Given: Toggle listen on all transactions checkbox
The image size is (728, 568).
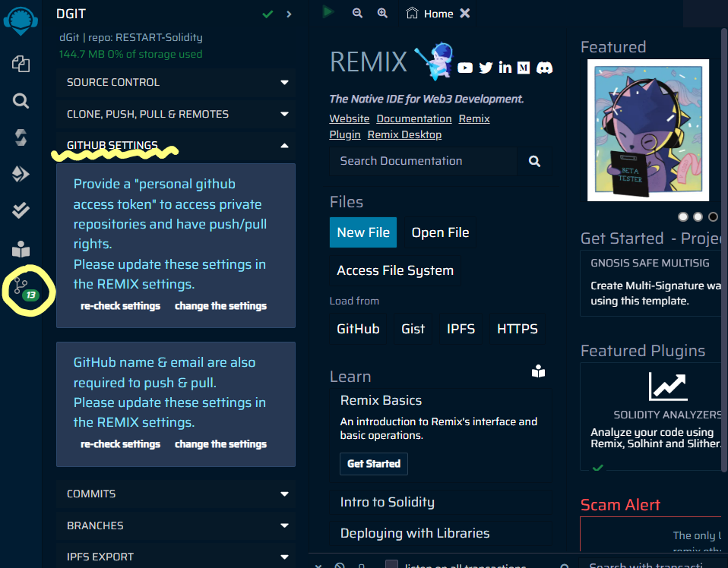Looking at the screenshot, I should point(392,563).
